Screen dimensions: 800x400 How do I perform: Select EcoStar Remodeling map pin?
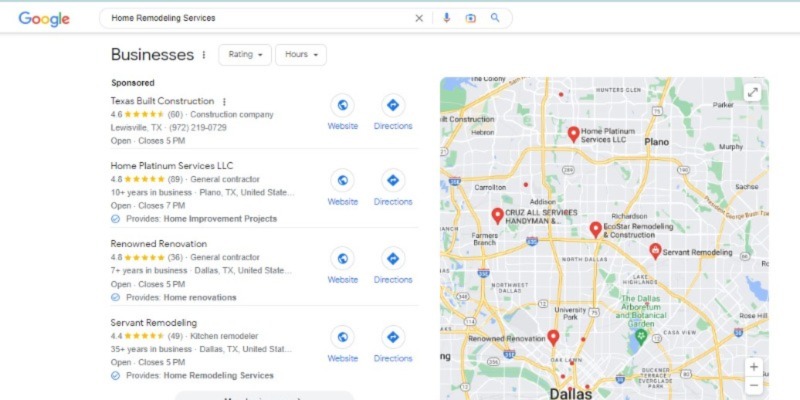595,230
